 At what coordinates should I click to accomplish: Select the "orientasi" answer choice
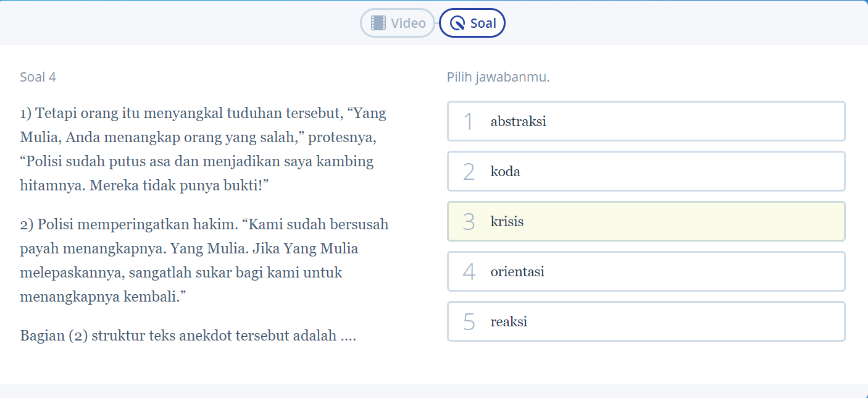pyautogui.click(x=646, y=272)
